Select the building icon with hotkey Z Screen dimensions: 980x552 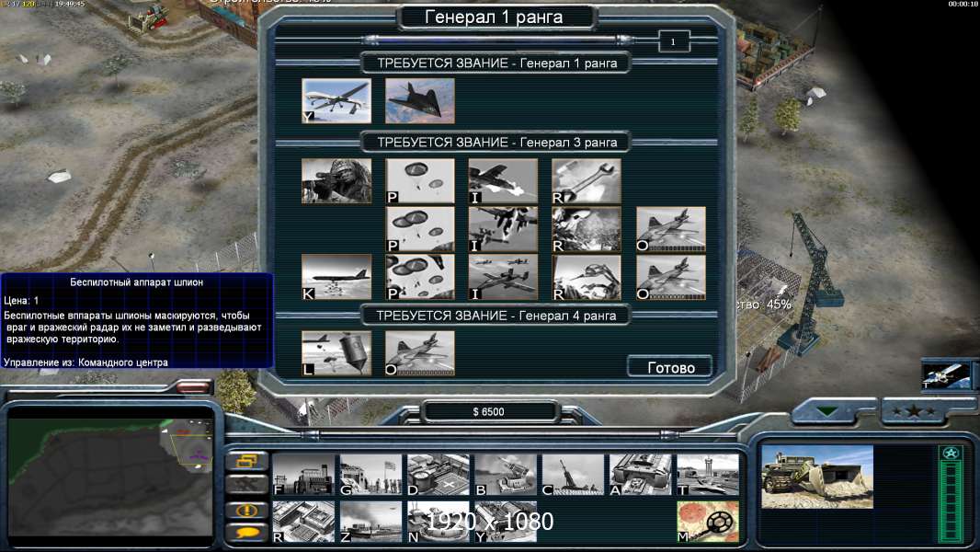coord(371,522)
